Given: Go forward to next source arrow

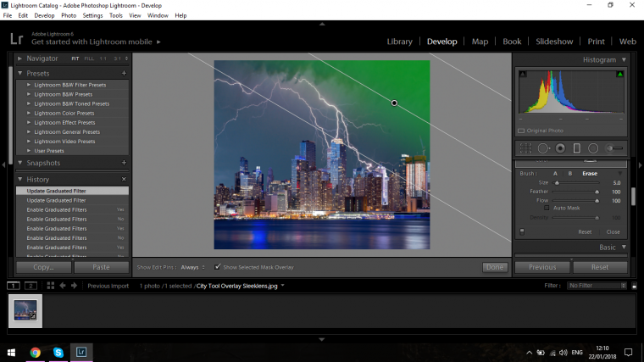Looking at the screenshot, I should click(74, 286).
